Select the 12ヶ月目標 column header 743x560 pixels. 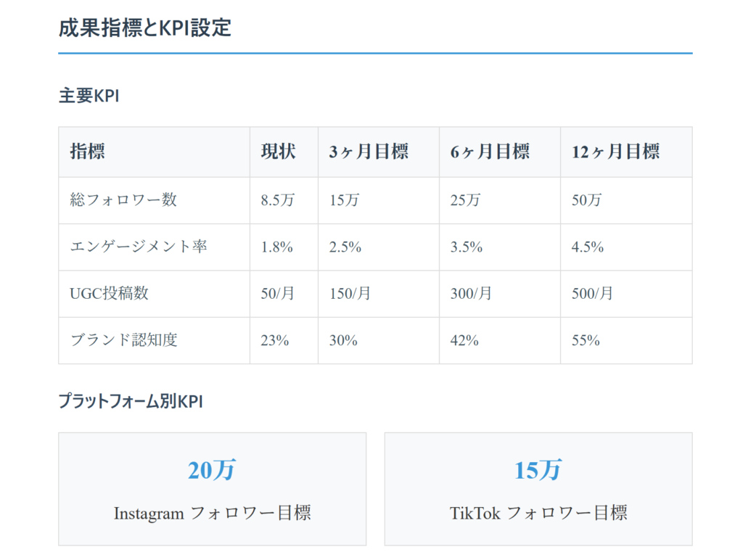click(x=615, y=152)
